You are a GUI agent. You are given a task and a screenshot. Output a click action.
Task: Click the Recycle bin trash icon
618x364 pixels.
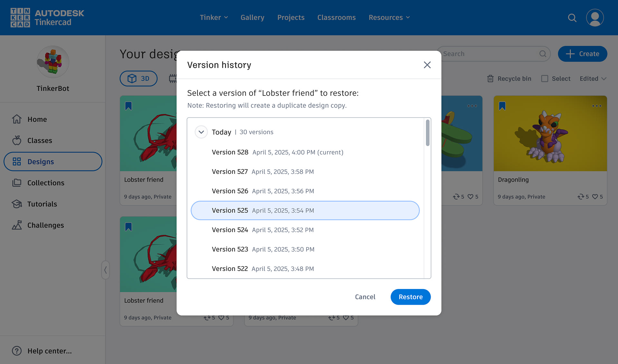[490, 79]
